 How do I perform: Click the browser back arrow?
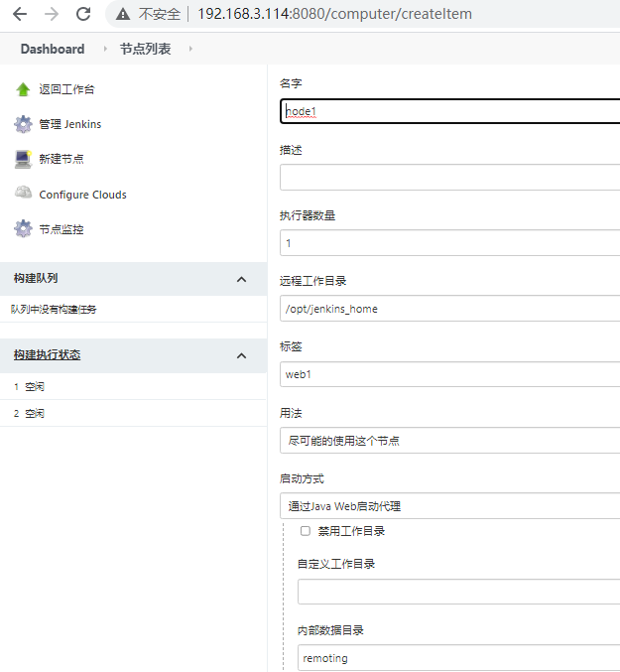click(x=20, y=14)
